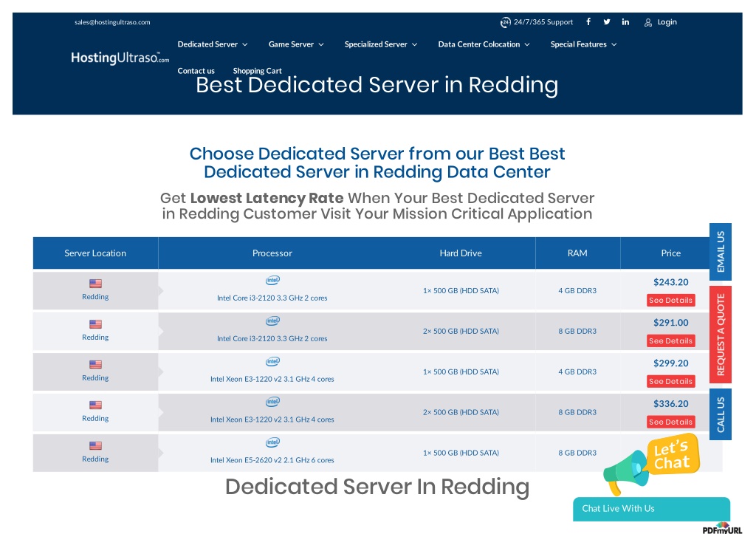Image resolution: width=756 pixels, height=534 pixels.
Task: Click the Server Location column header
Action: (x=95, y=253)
